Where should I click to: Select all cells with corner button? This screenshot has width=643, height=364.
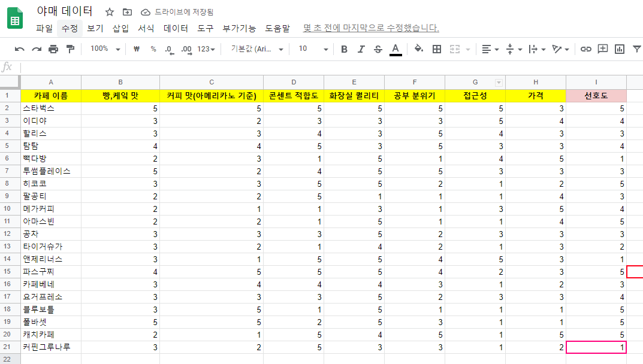(x=10, y=82)
